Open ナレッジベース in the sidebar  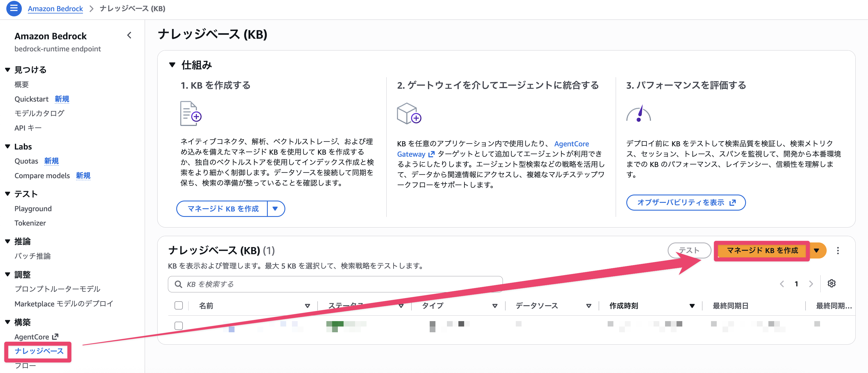point(39,351)
